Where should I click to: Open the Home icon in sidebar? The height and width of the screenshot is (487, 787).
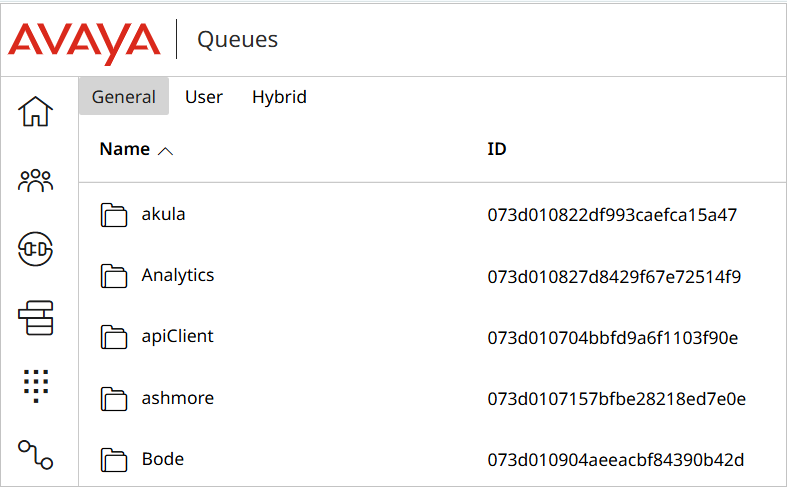pos(36,111)
